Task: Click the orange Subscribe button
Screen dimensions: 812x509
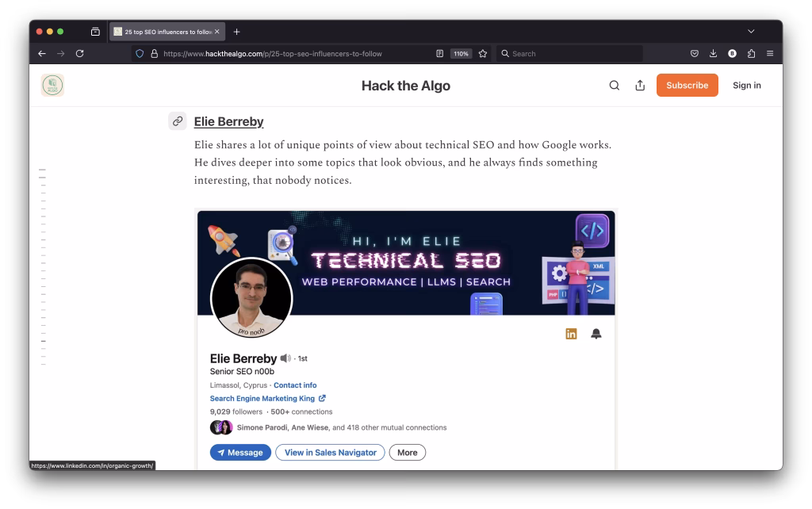Action: pyautogui.click(x=688, y=86)
